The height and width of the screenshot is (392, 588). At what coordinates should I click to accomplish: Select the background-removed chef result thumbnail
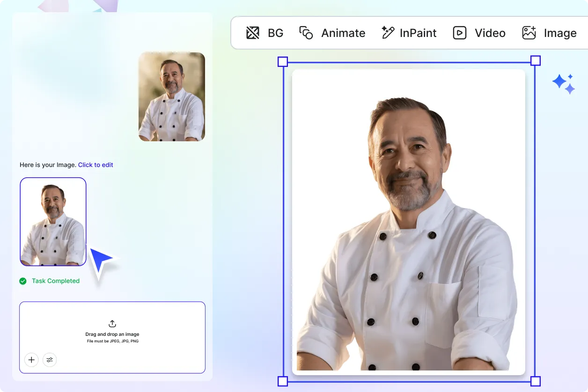(x=53, y=222)
